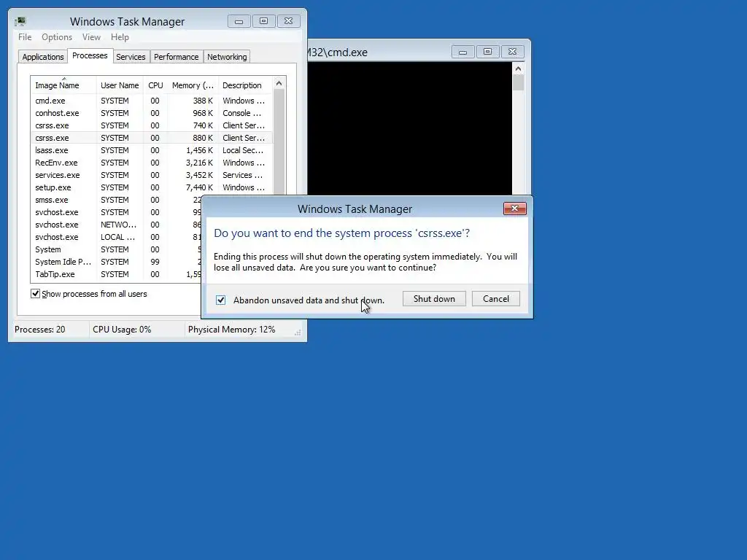Click the process list scroll-up arrow

pyautogui.click(x=279, y=83)
